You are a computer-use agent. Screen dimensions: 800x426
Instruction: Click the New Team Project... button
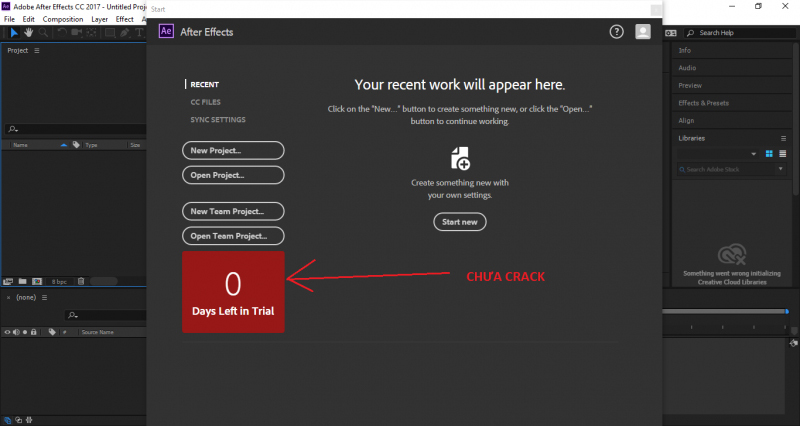click(x=233, y=211)
